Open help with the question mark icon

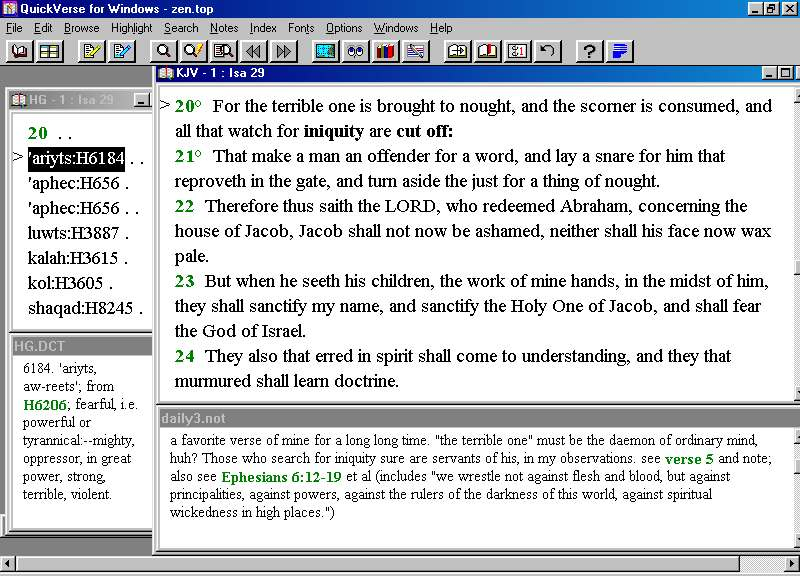pos(589,51)
